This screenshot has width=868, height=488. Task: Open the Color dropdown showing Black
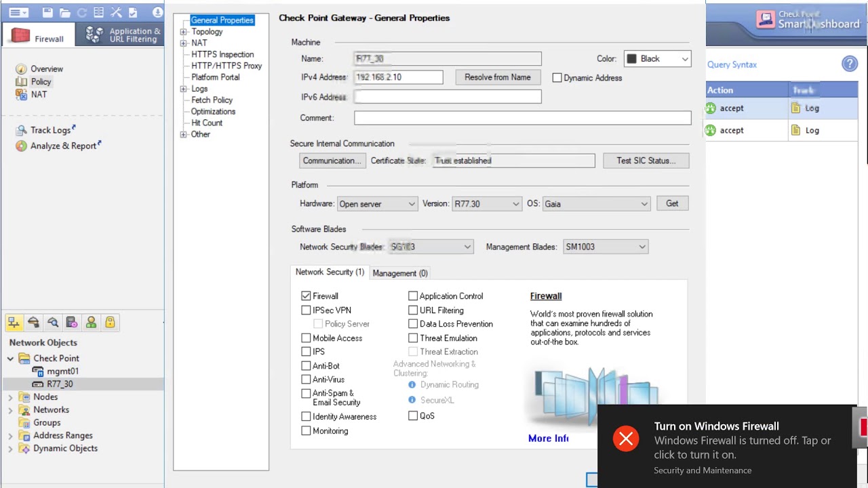657,59
